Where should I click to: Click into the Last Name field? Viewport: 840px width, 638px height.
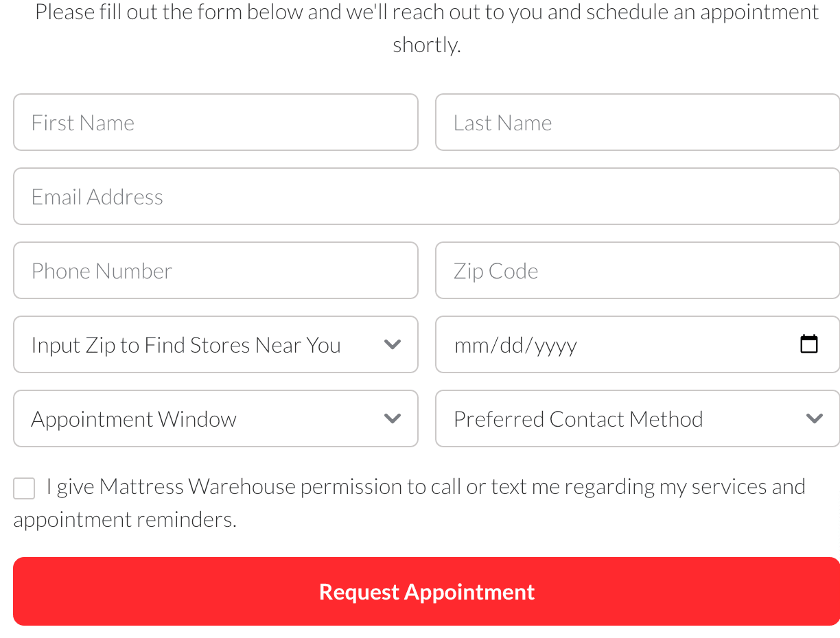(x=637, y=122)
